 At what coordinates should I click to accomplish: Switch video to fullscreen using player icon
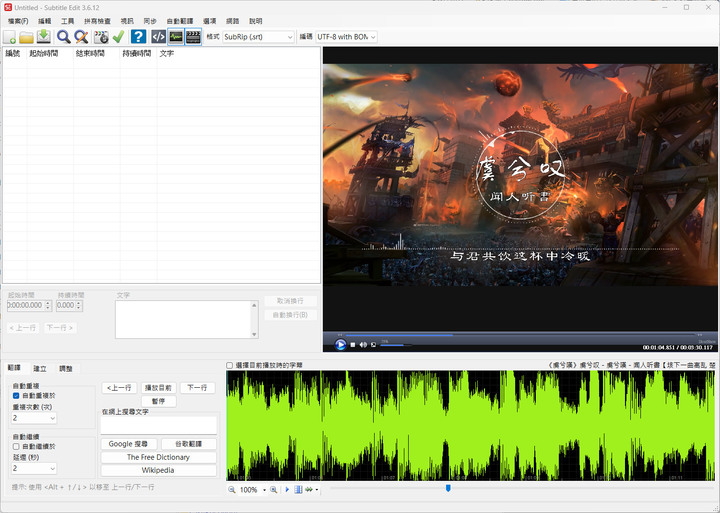click(374, 344)
